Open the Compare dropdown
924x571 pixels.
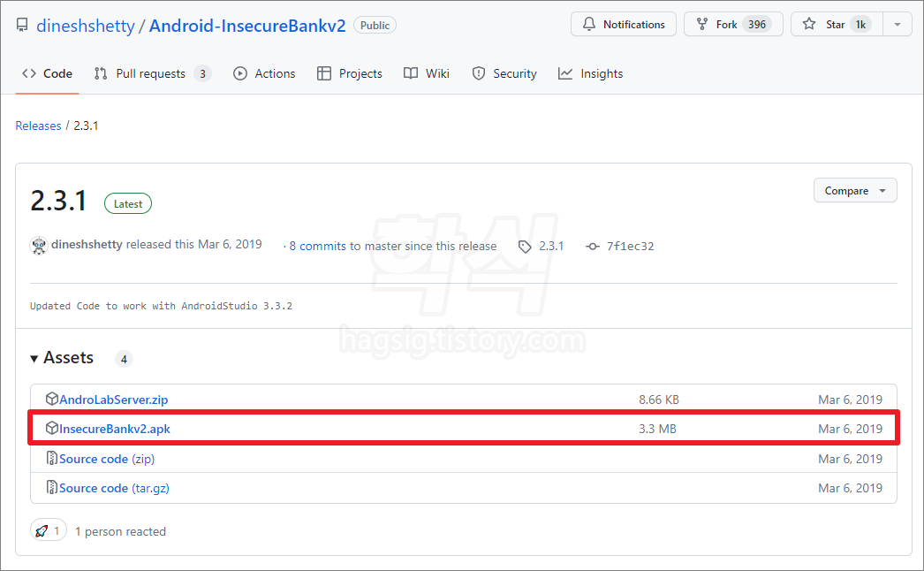point(855,191)
